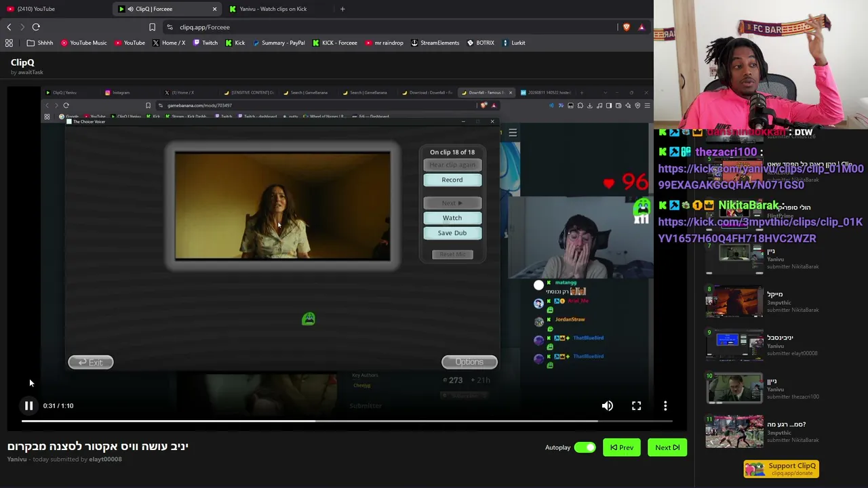Toggle the Autoplay switch

585,447
